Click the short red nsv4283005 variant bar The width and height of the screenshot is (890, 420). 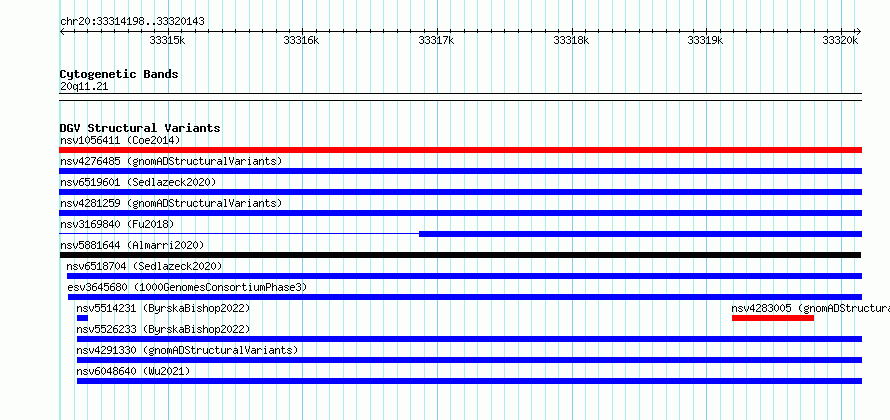[773, 318]
